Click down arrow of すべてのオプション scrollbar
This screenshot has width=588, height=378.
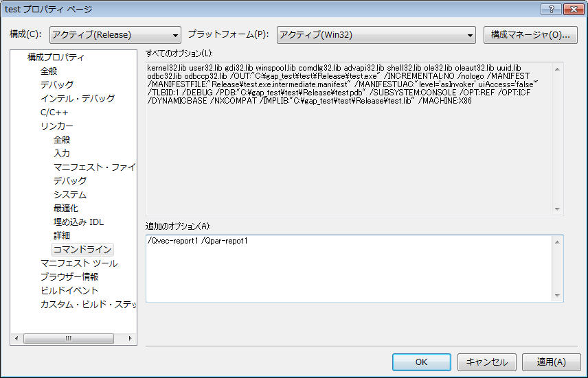[x=557, y=209]
